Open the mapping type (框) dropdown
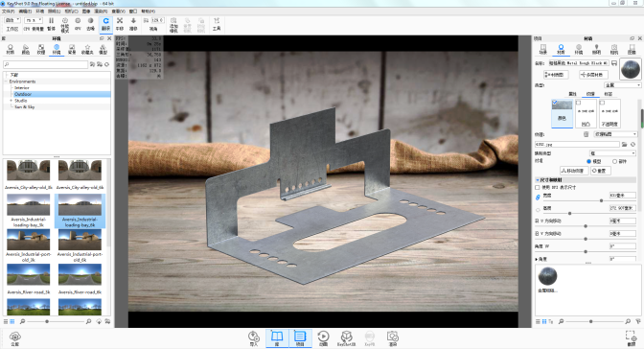The image size is (644, 349). tap(612, 152)
